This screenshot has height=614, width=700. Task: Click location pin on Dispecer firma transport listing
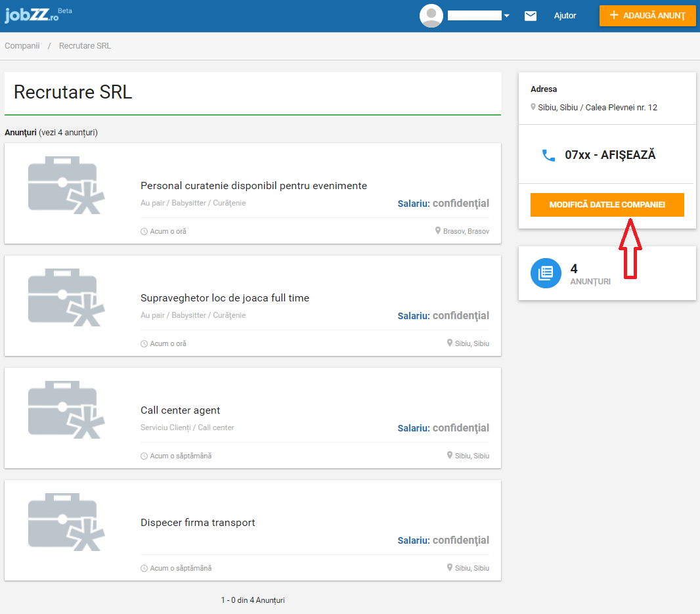click(450, 567)
